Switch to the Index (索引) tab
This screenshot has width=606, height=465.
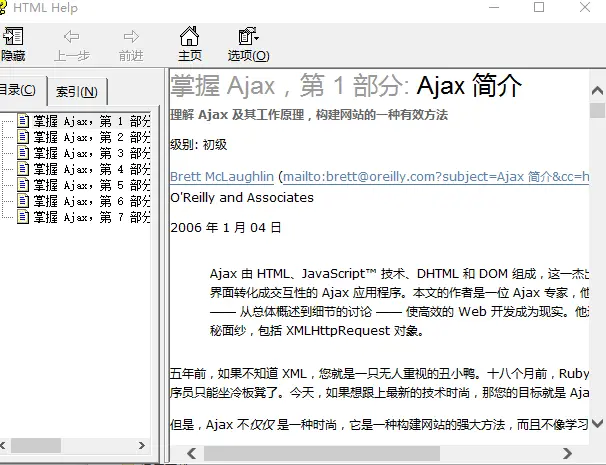point(77,92)
